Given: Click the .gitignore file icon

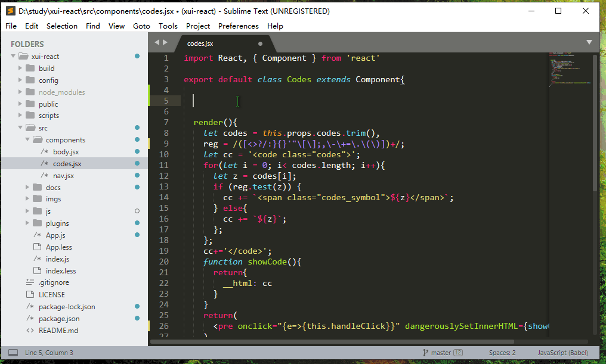Looking at the screenshot, I should (30, 282).
